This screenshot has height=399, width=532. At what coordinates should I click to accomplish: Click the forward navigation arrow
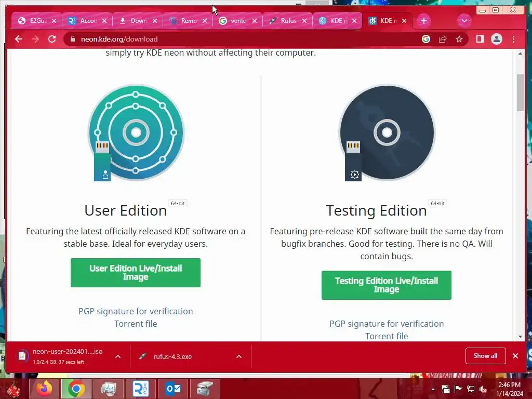pyautogui.click(x=35, y=39)
